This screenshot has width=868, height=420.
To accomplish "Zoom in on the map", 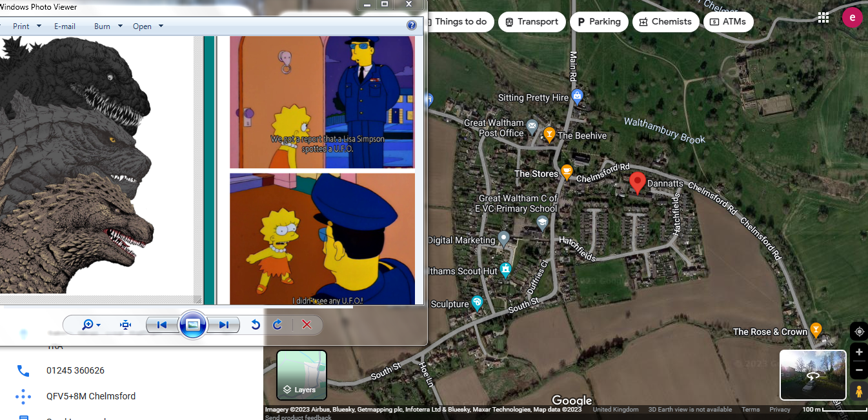I will 859,352.
